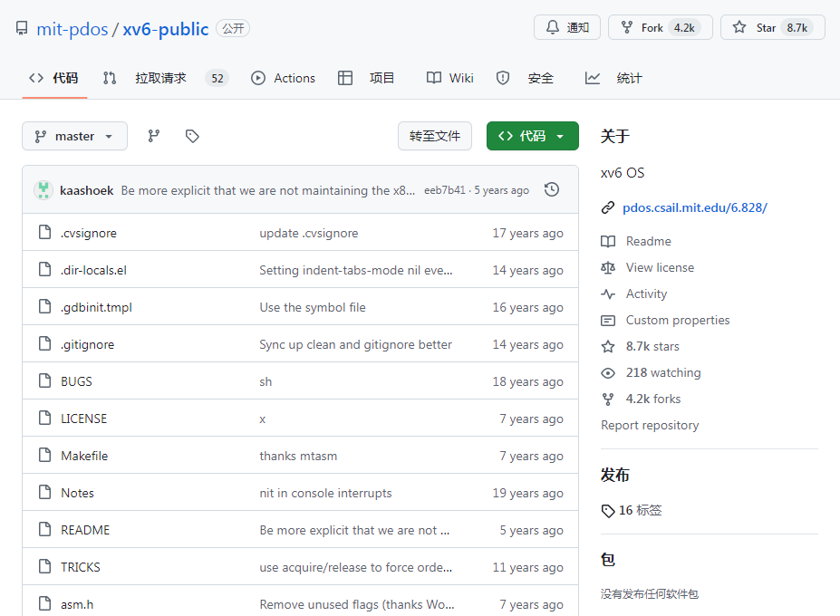Open 'Setting indent-tabs-mode nil' commit message

coord(356,270)
